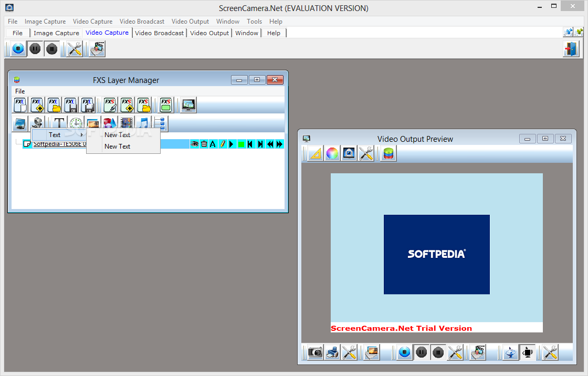Add a webcam layer in Layer Manager
Screen dimensions: 588x376
[x=37, y=123]
